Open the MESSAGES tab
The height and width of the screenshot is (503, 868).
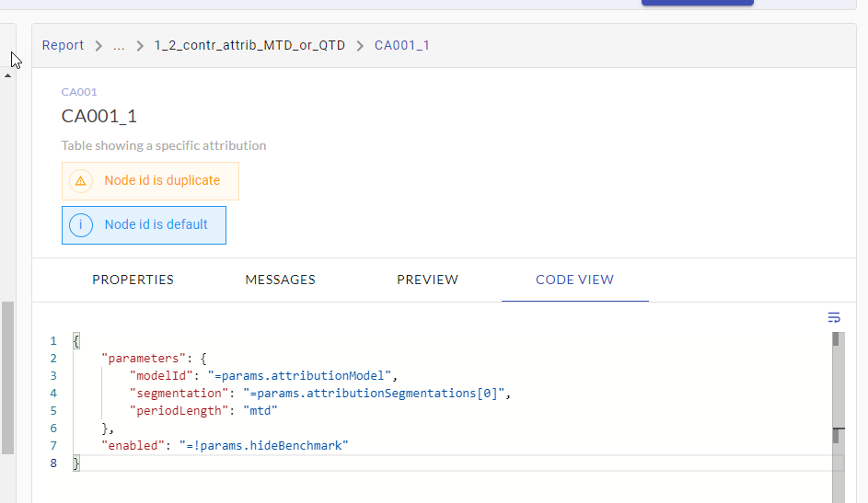tap(280, 280)
